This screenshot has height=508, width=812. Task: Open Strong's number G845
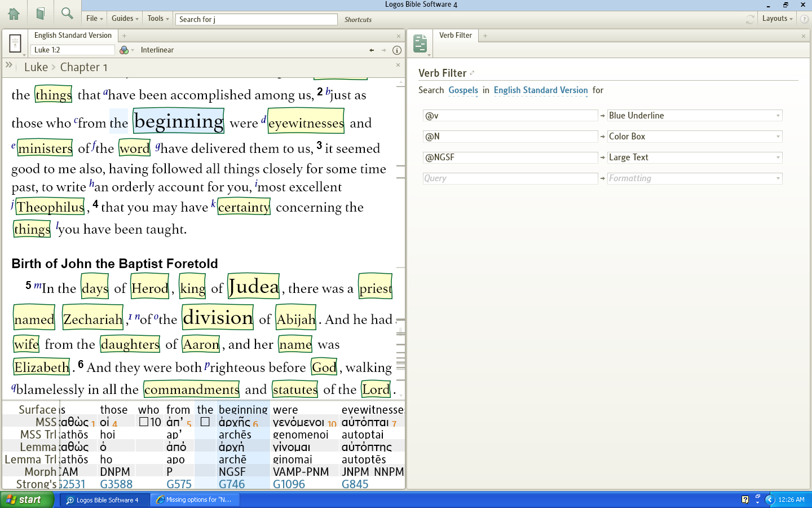355,484
